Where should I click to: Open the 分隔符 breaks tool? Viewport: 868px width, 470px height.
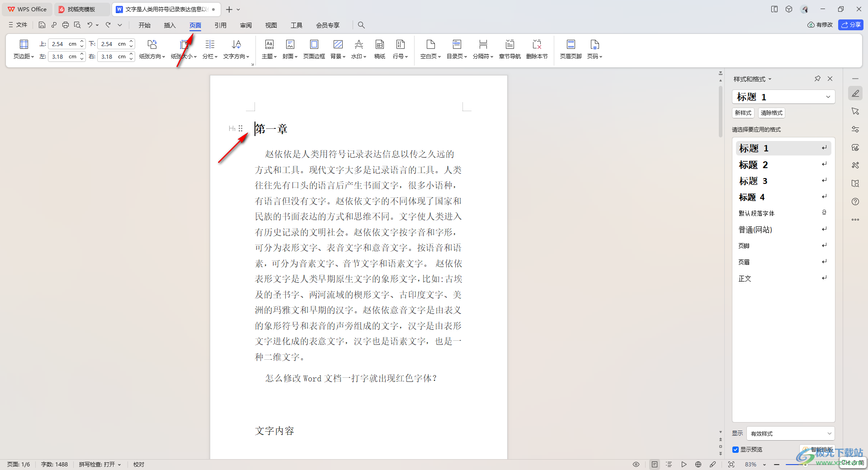(483, 49)
